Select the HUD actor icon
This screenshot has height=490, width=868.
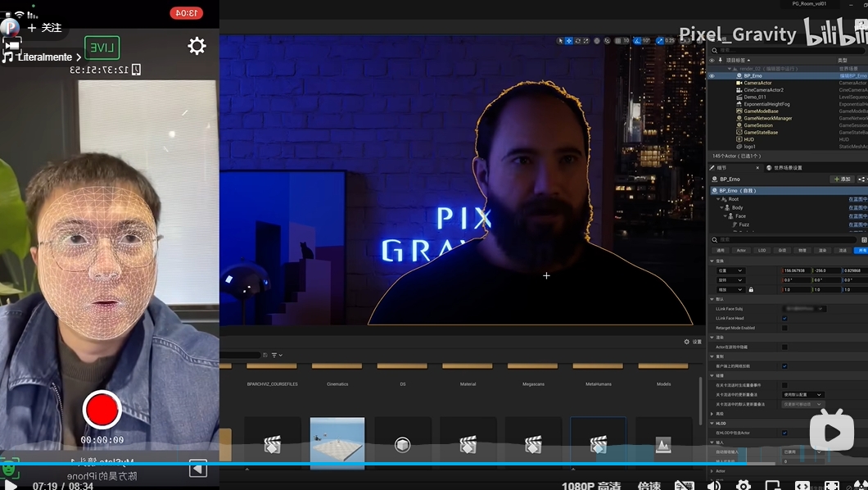tap(739, 139)
